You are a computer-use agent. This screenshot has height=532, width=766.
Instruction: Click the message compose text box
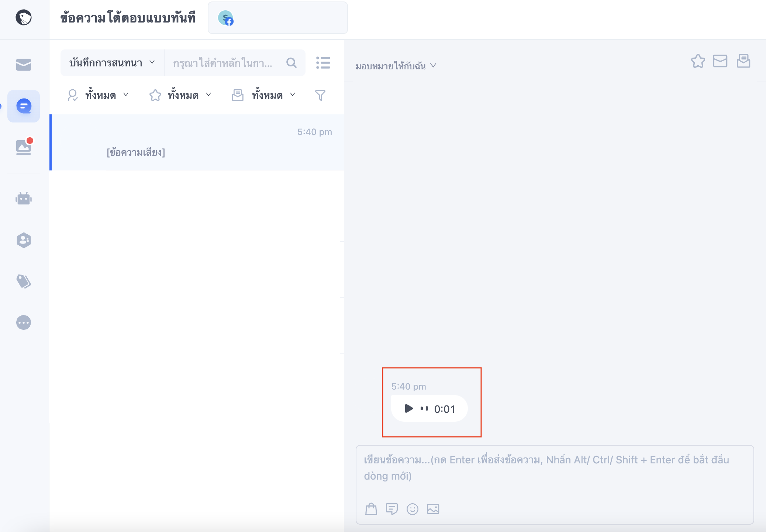555,469
